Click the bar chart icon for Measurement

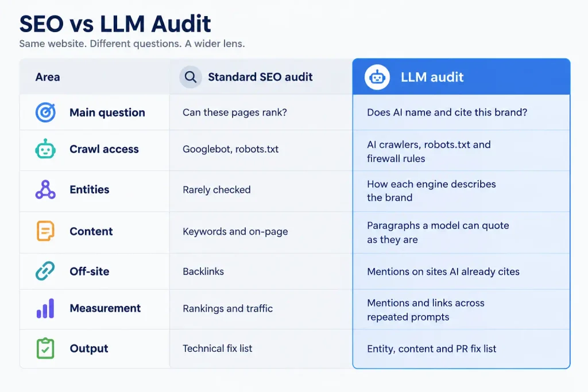(45, 308)
